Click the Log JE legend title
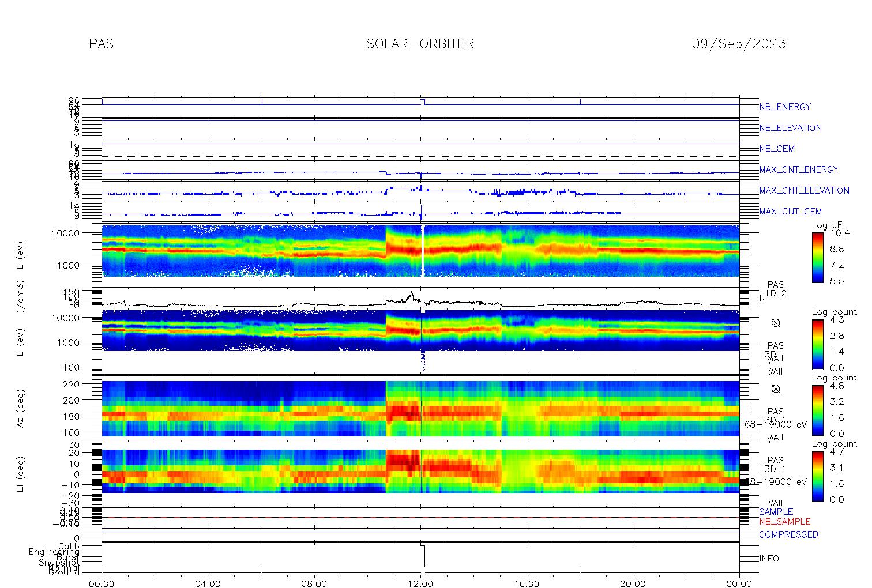This screenshot has width=872, height=588. [x=828, y=225]
